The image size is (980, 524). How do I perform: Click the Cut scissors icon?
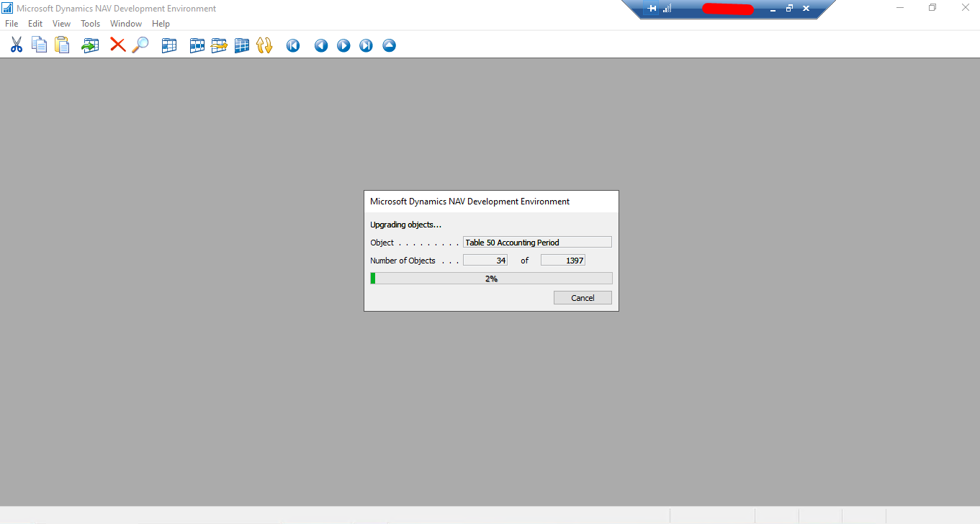point(16,45)
